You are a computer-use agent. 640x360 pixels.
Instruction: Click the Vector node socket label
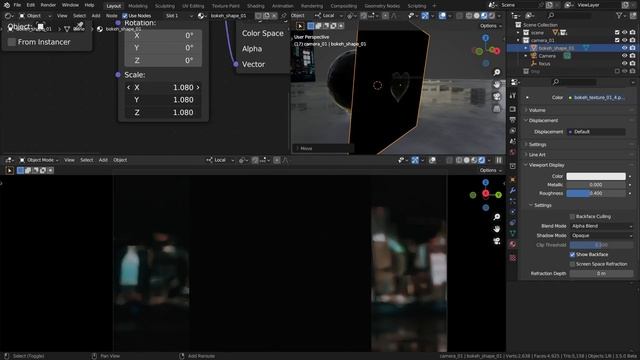coord(253,64)
